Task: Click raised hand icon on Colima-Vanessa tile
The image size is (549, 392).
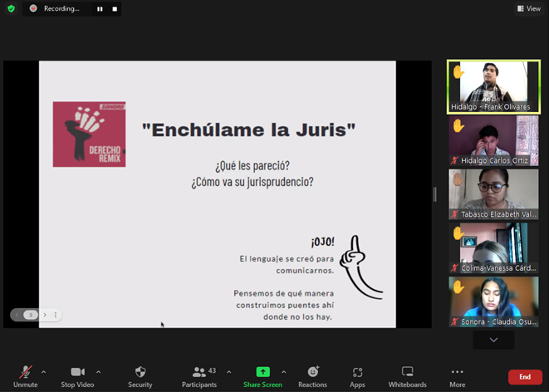Action: point(458,233)
